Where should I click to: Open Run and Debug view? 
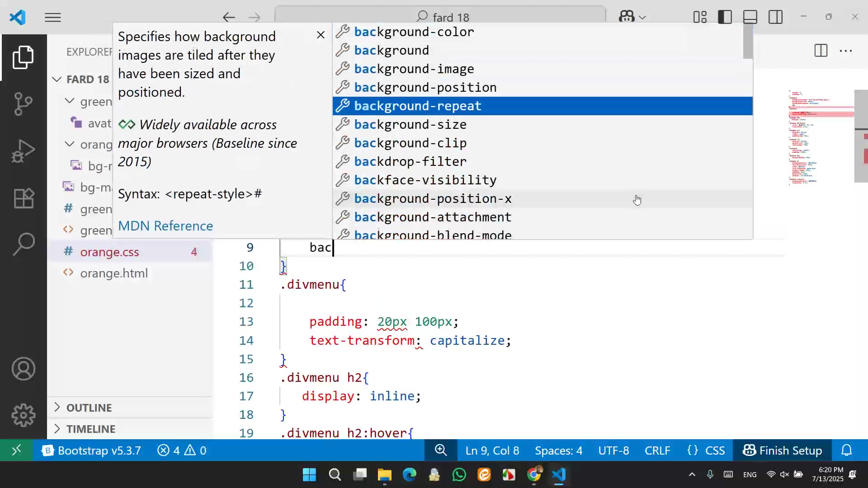click(24, 151)
